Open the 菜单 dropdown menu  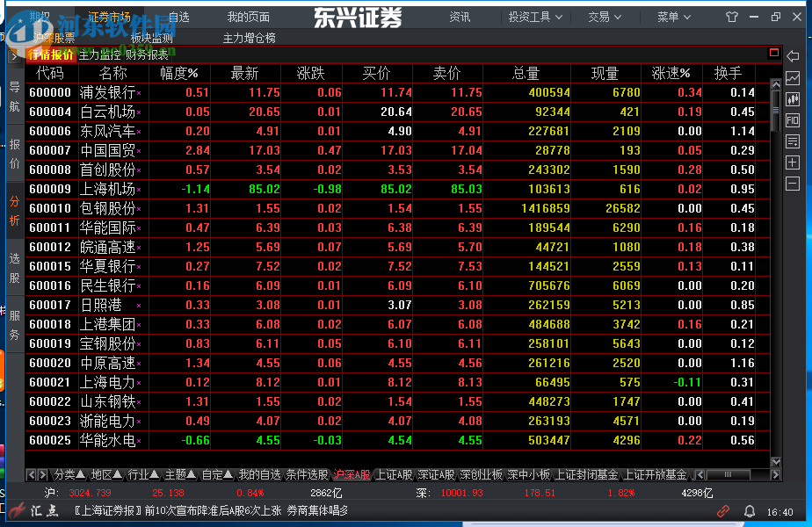click(674, 17)
